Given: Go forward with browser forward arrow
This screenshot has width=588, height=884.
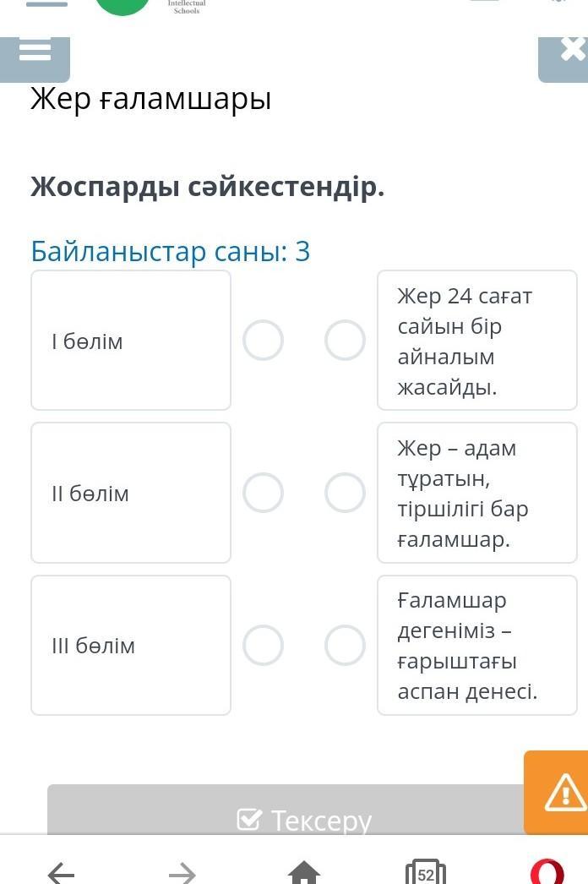Looking at the screenshot, I should pos(182,870).
